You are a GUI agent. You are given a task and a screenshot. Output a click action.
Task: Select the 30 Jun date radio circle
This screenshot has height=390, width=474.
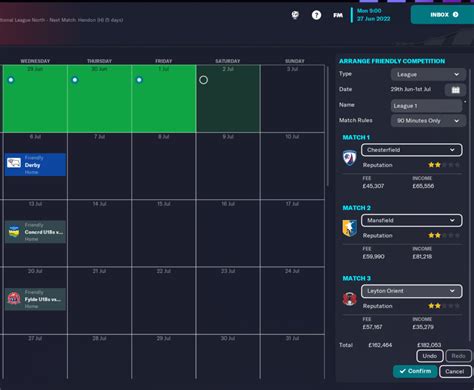(x=75, y=80)
